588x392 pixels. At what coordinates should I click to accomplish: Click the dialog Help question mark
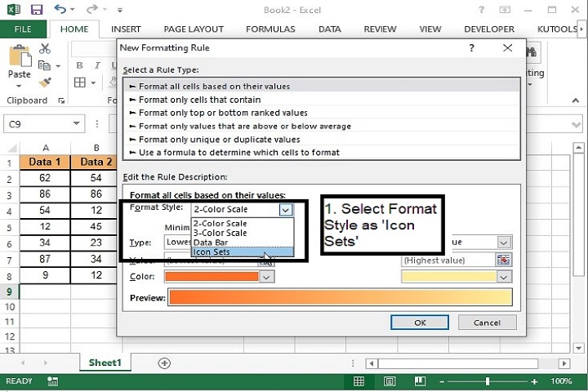[x=472, y=47]
